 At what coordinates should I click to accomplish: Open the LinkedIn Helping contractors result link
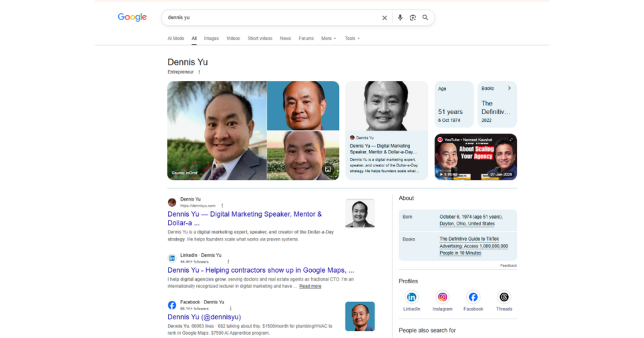(x=261, y=270)
